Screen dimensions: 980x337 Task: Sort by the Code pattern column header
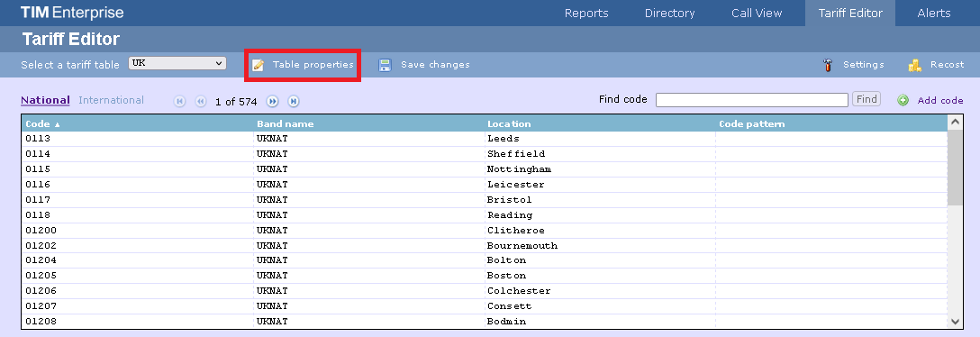pyautogui.click(x=831, y=123)
